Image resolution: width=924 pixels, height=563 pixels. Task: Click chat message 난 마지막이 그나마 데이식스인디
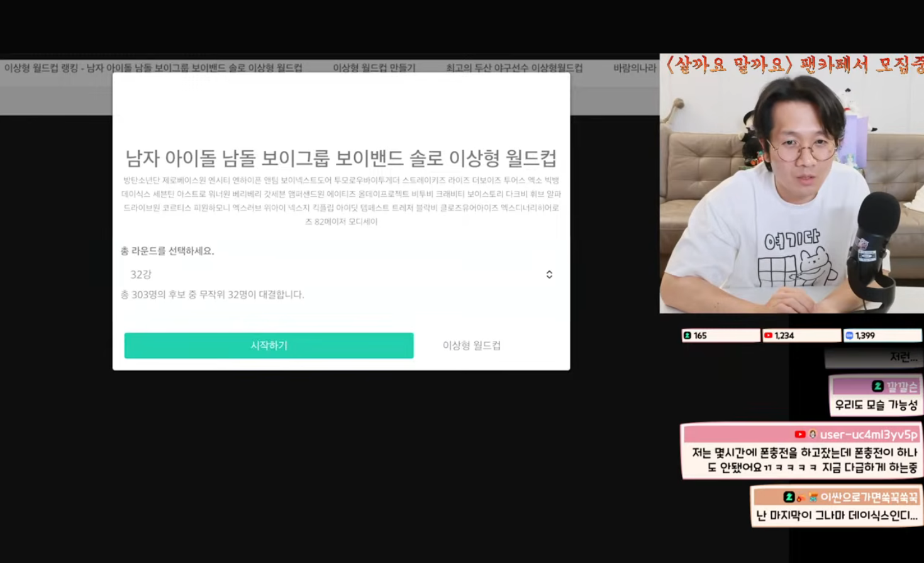(x=837, y=515)
